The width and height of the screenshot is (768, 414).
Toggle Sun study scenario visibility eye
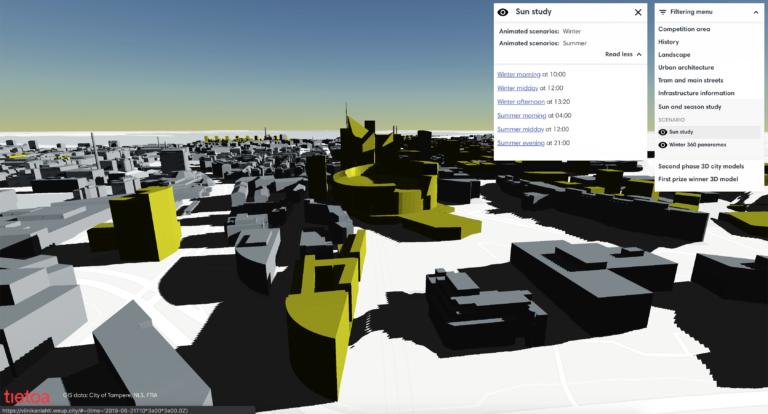pyautogui.click(x=662, y=131)
